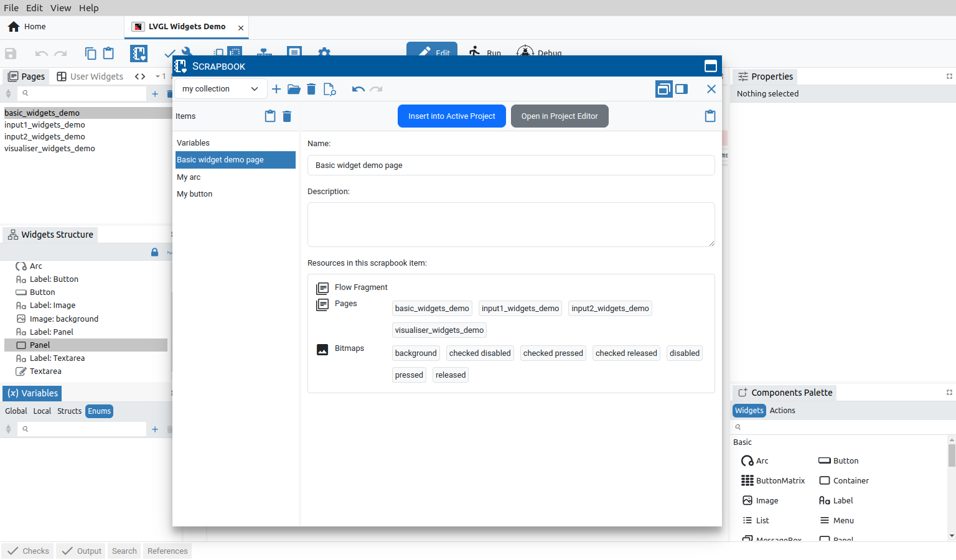Screen dimensions: 956x560
Task: Open the Edit menu
Action: tap(34, 8)
